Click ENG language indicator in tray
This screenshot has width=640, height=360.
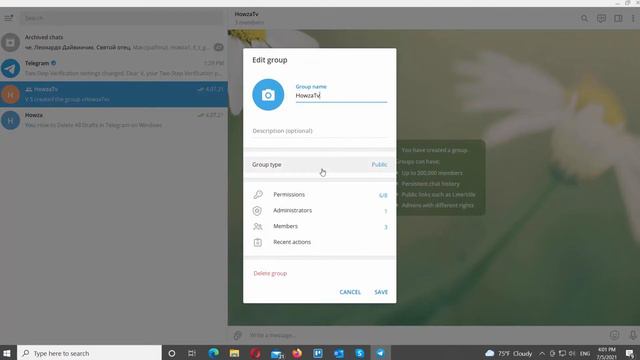coord(585,353)
